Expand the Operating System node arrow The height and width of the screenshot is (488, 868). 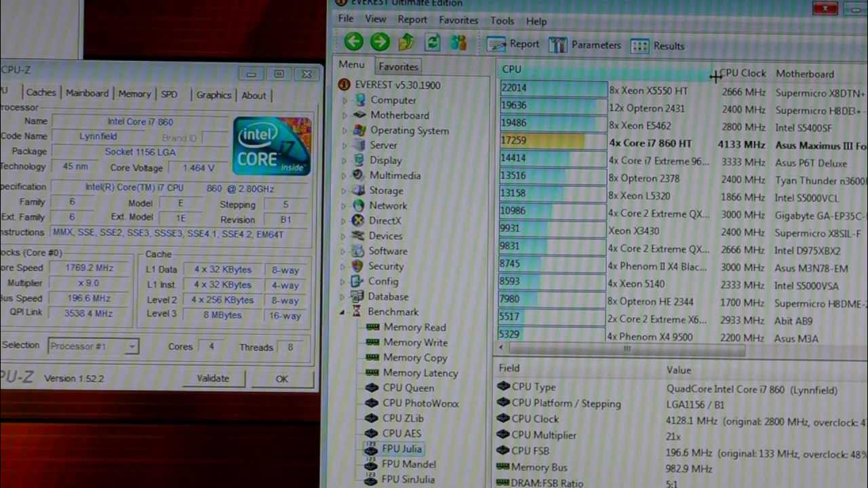coord(344,131)
